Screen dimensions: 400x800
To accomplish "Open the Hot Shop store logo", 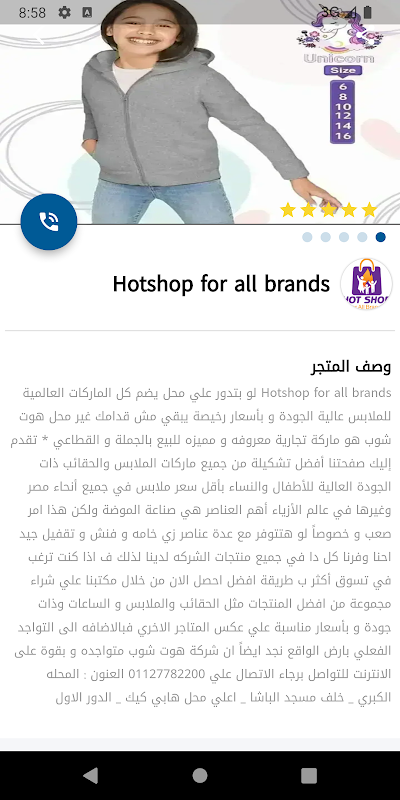I will pos(366,284).
